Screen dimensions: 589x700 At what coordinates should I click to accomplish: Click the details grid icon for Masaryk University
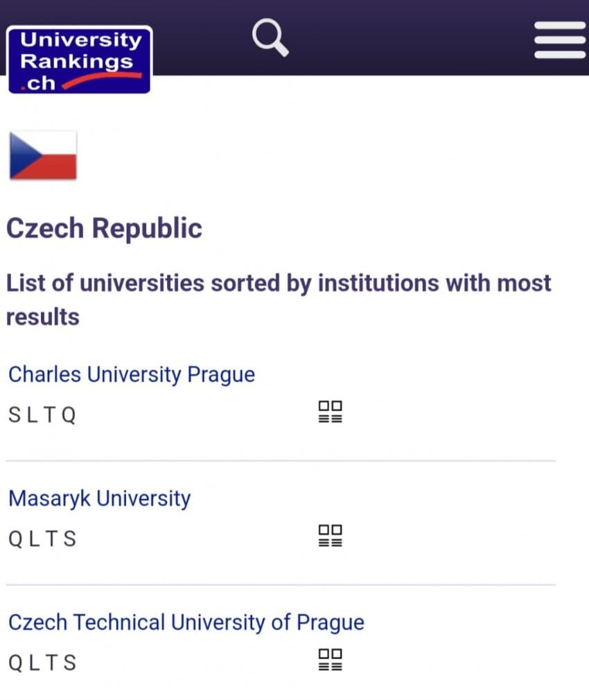pos(331,536)
